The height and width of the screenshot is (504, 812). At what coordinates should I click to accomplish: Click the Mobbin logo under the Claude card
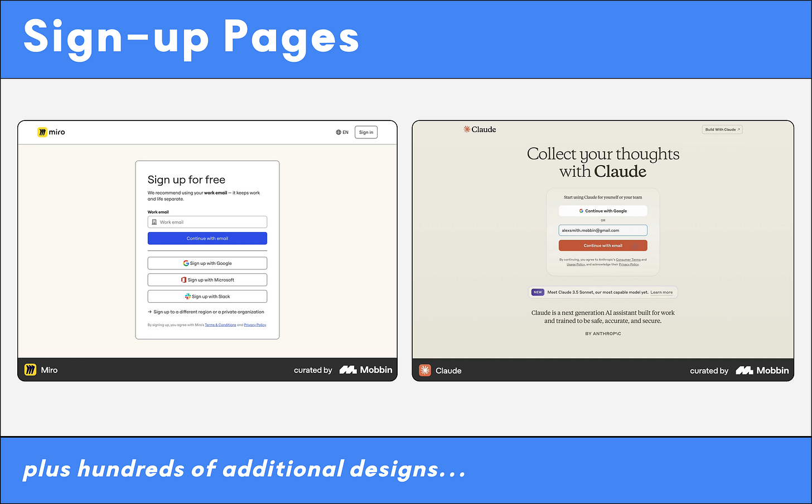tap(762, 371)
